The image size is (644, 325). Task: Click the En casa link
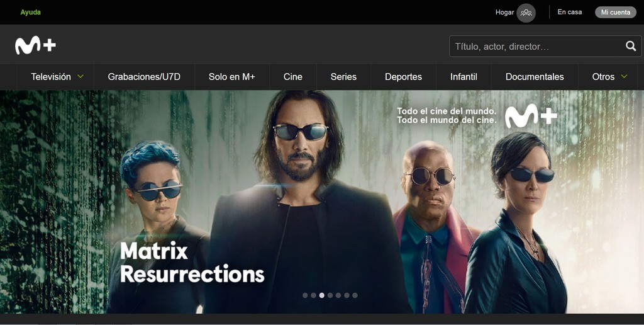point(570,13)
